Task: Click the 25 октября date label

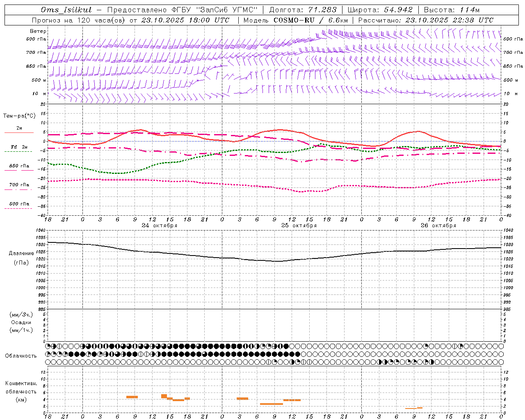Action: [x=299, y=226]
